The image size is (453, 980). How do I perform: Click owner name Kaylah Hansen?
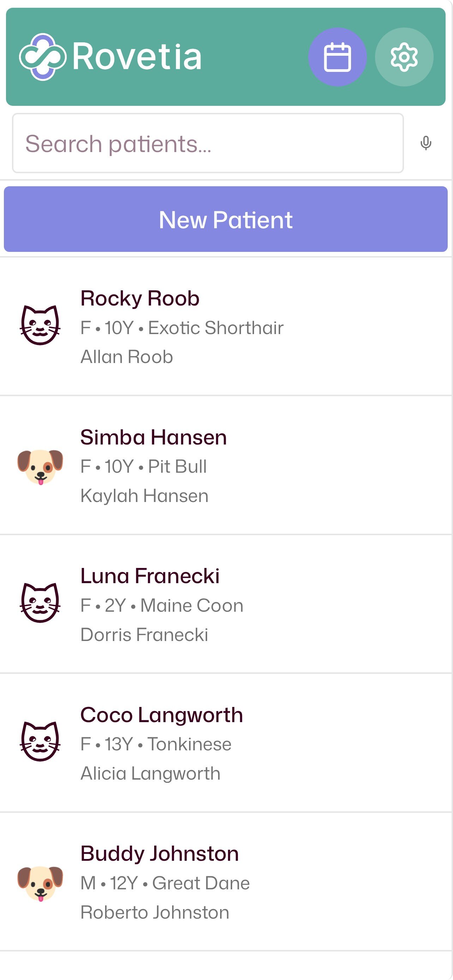pos(145,496)
